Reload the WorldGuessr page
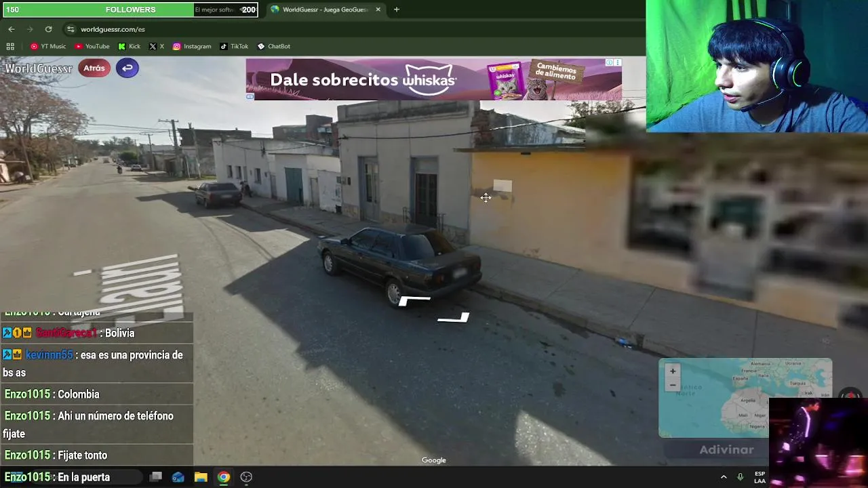The image size is (868, 488). (x=48, y=29)
